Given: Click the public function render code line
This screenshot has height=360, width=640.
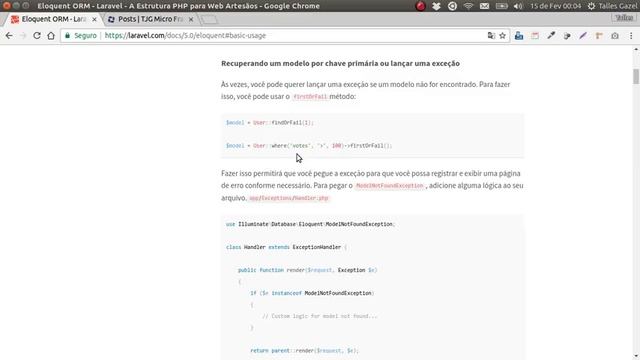Looking at the screenshot, I should click(x=307, y=270).
